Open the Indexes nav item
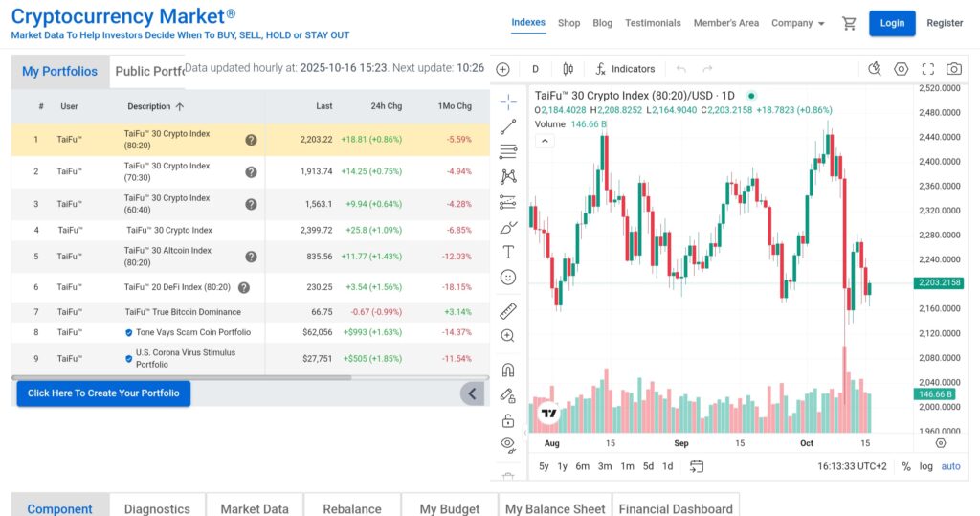 pyautogui.click(x=528, y=23)
